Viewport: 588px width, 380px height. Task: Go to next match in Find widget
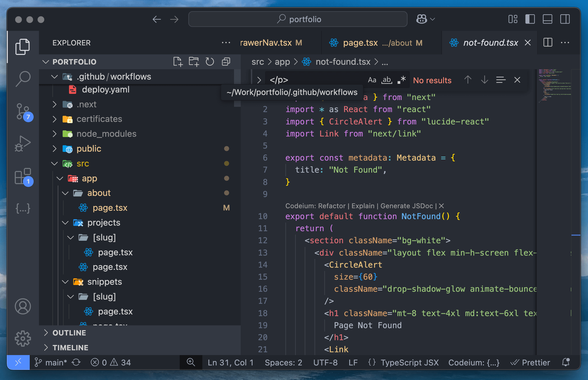[x=485, y=80]
